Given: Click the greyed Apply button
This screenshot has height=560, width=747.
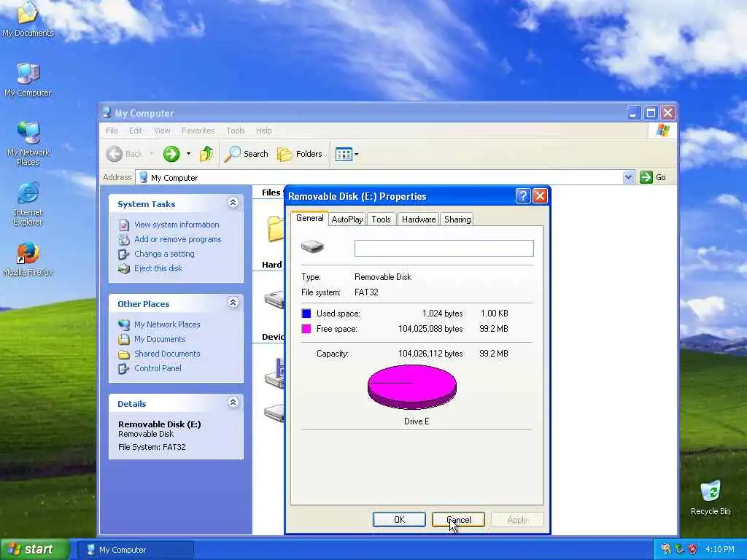Looking at the screenshot, I should pyautogui.click(x=517, y=519).
